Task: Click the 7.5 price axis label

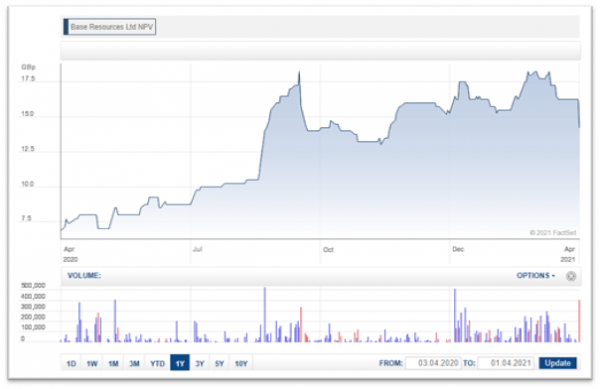Action: [x=26, y=218]
